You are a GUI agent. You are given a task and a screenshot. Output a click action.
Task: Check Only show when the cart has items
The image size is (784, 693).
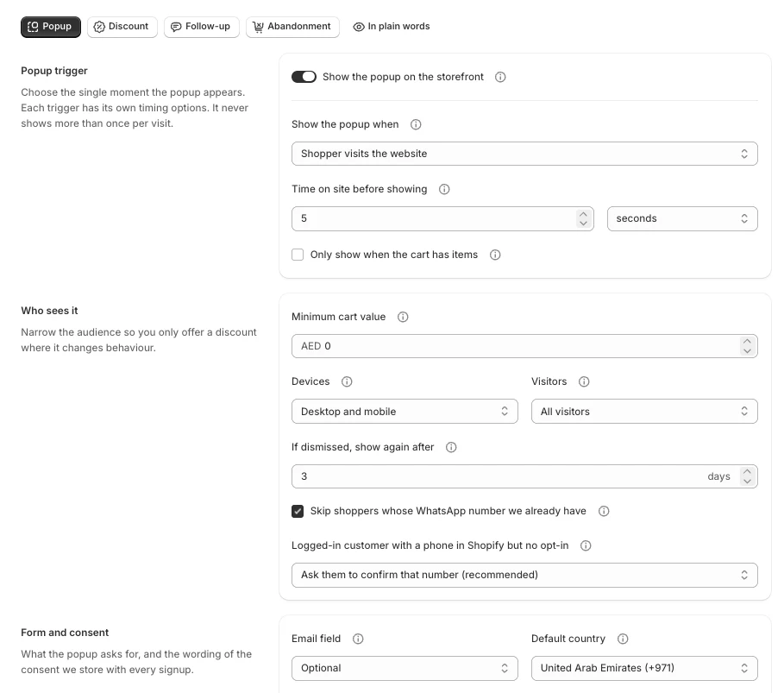click(x=298, y=255)
